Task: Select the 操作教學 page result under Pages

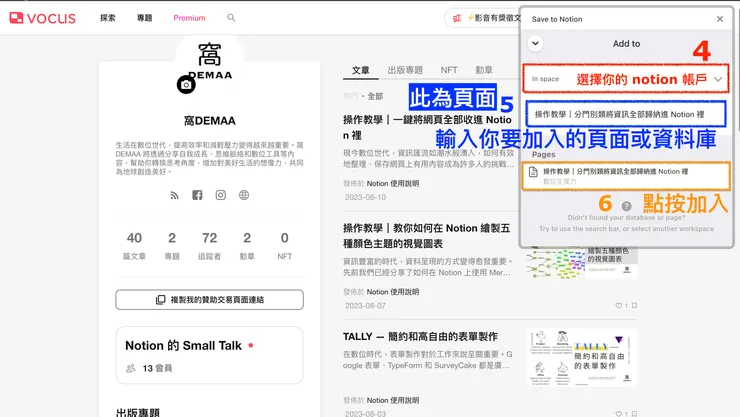Action: click(x=626, y=176)
